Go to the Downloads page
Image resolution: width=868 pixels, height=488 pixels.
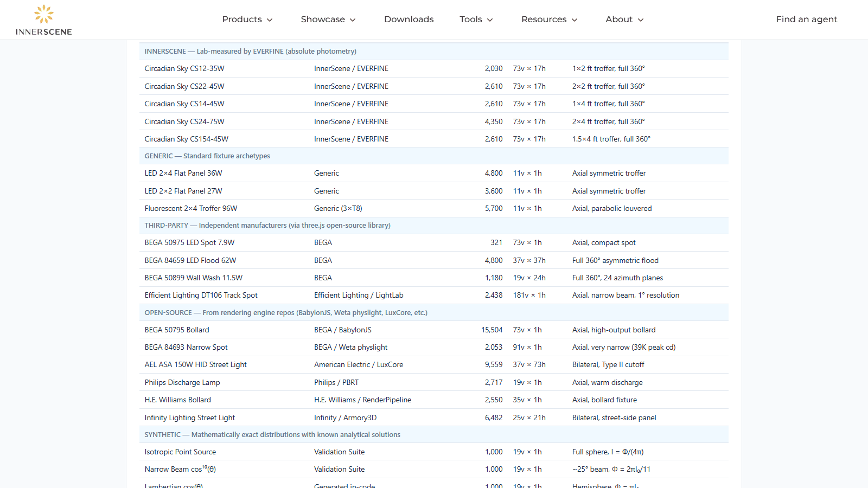[x=409, y=20]
